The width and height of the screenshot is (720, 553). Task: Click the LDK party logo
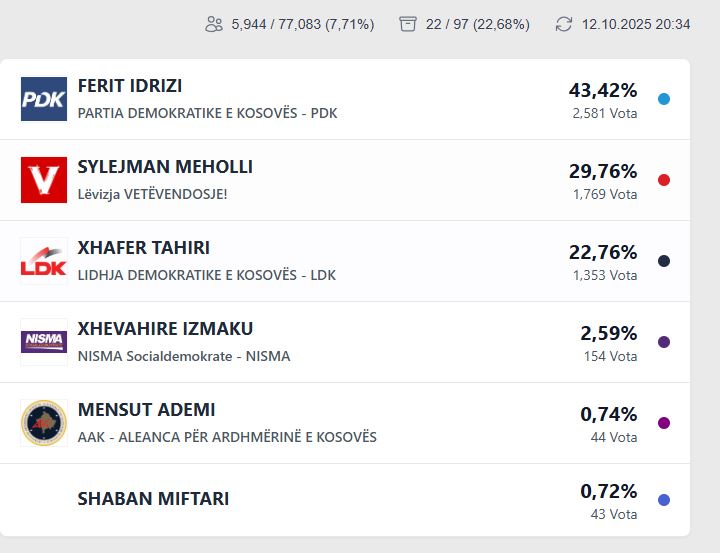coord(44,261)
